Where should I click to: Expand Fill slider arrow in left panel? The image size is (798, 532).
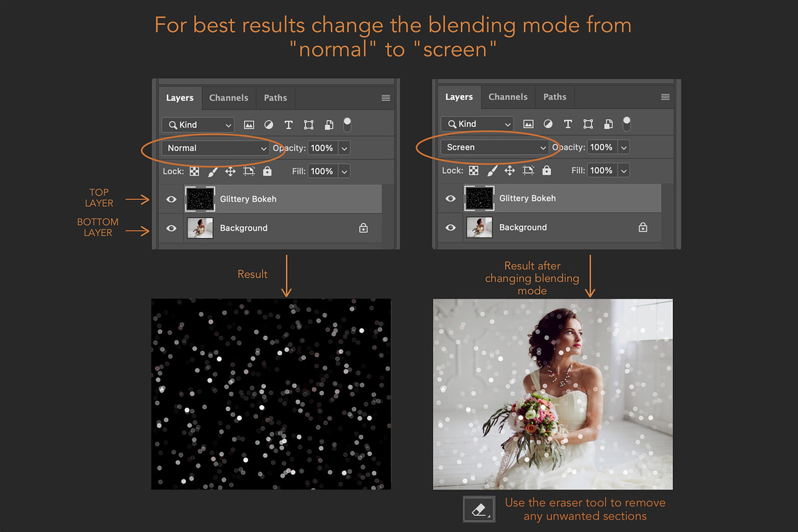[344, 172]
